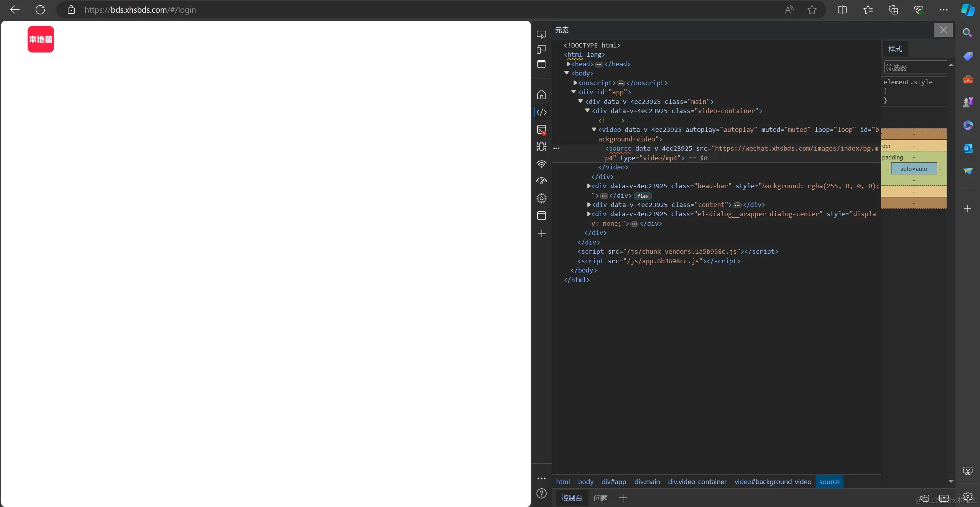Switch to the 样式 styles tab
The height and width of the screenshot is (507, 980).
pos(895,49)
